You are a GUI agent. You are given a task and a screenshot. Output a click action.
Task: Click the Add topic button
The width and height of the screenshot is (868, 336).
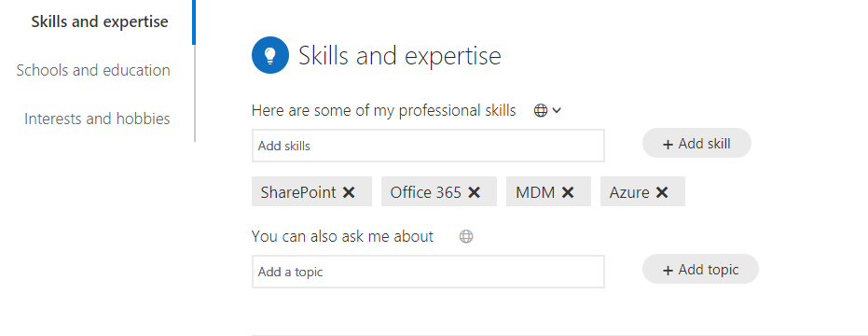[x=700, y=269]
